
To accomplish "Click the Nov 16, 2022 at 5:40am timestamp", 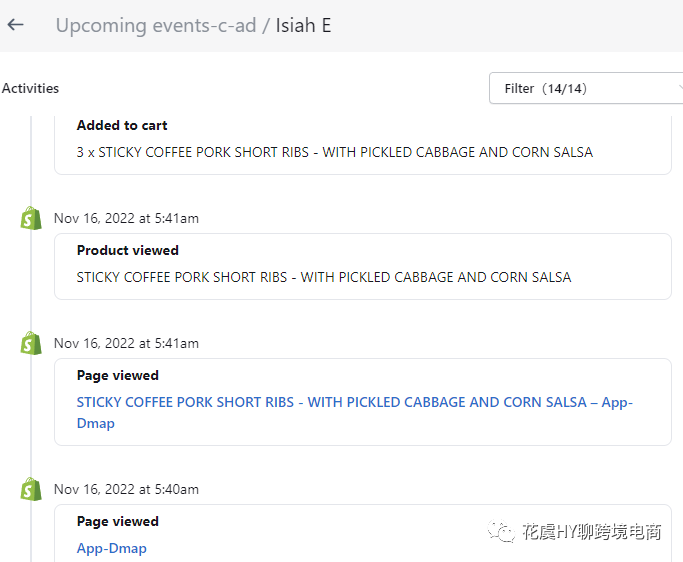I will click(x=126, y=489).
